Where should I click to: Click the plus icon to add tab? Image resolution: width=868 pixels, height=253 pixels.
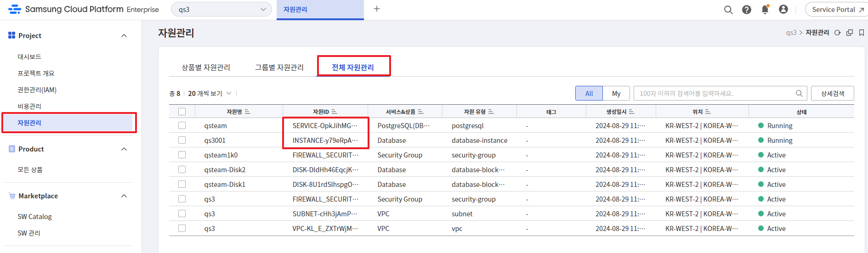tap(377, 9)
